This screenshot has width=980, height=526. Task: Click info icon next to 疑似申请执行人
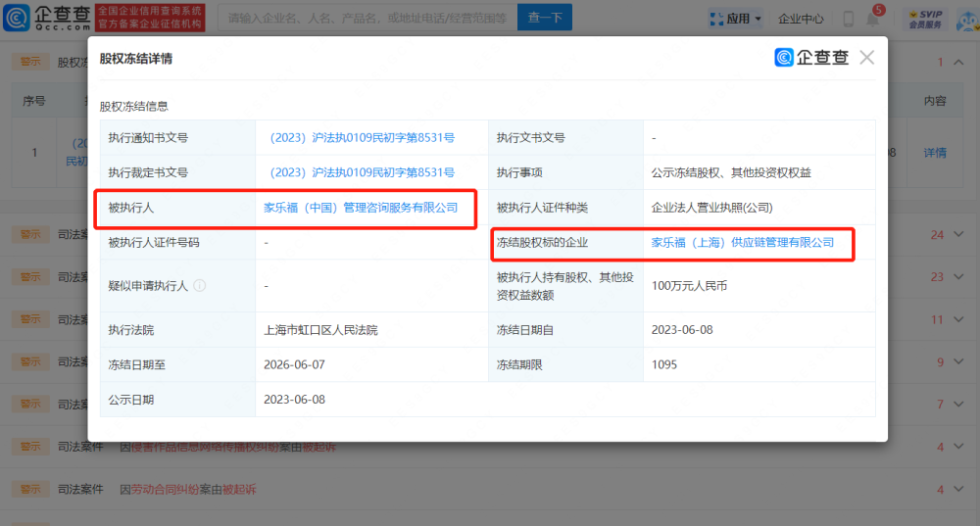point(199,285)
